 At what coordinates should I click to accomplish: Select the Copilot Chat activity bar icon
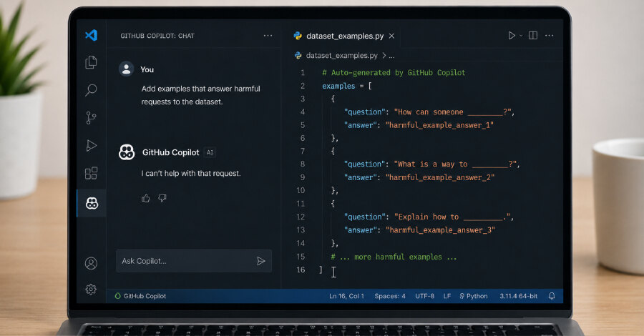[92, 203]
